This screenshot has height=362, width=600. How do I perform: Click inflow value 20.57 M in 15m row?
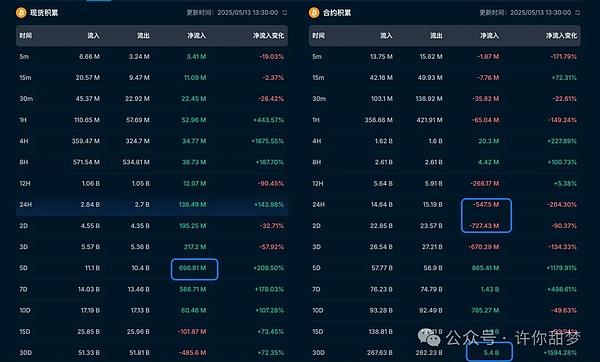[88, 78]
